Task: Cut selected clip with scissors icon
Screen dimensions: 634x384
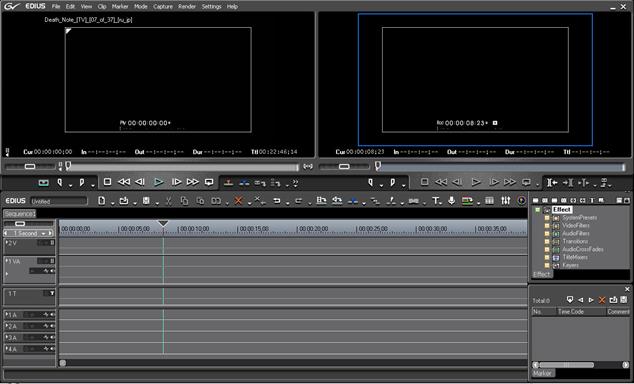Action: point(168,200)
